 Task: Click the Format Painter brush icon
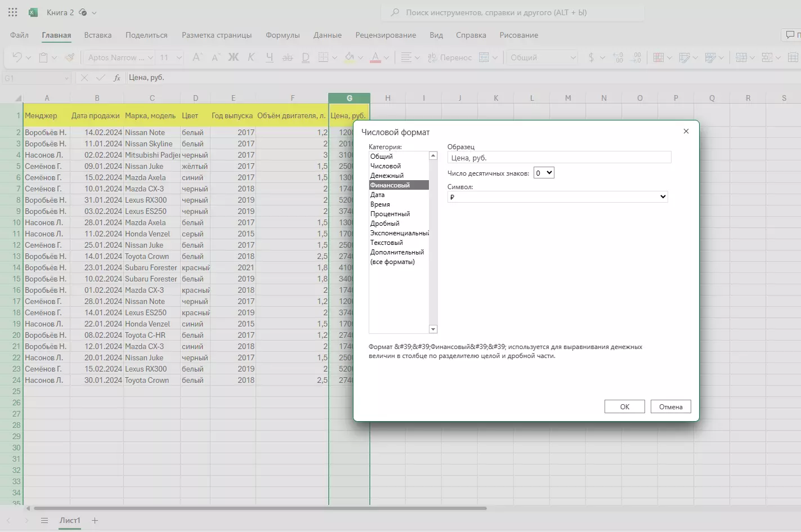click(69, 57)
